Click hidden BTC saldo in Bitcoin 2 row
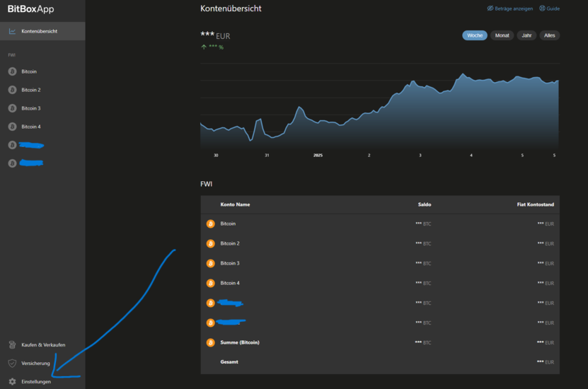This screenshot has width=588, height=389. click(423, 243)
